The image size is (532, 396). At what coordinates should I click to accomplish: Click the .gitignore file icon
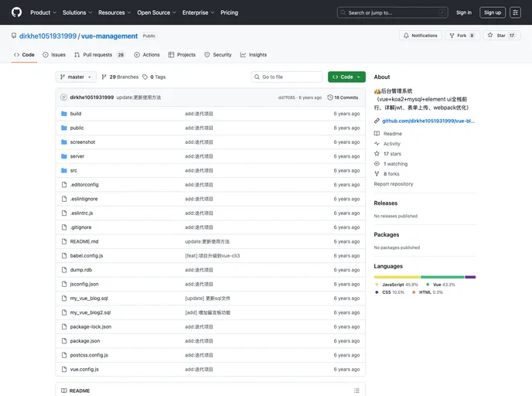pos(63,227)
